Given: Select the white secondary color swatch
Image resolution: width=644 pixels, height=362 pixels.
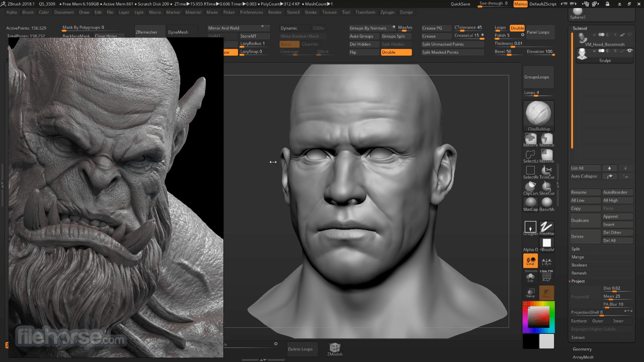Looking at the screenshot, I should [546, 341].
